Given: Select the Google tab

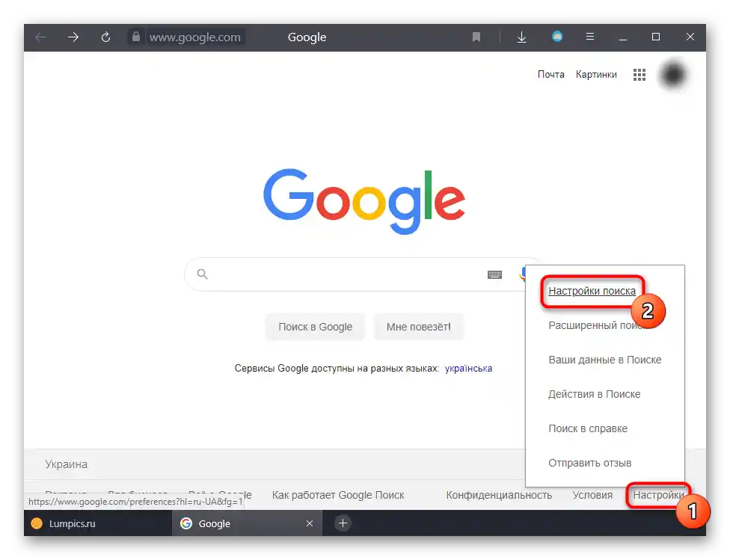Looking at the screenshot, I should coord(247,523).
